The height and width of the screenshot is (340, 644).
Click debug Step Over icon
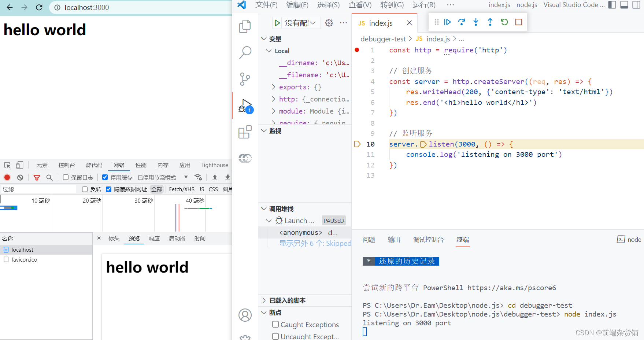point(462,22)
